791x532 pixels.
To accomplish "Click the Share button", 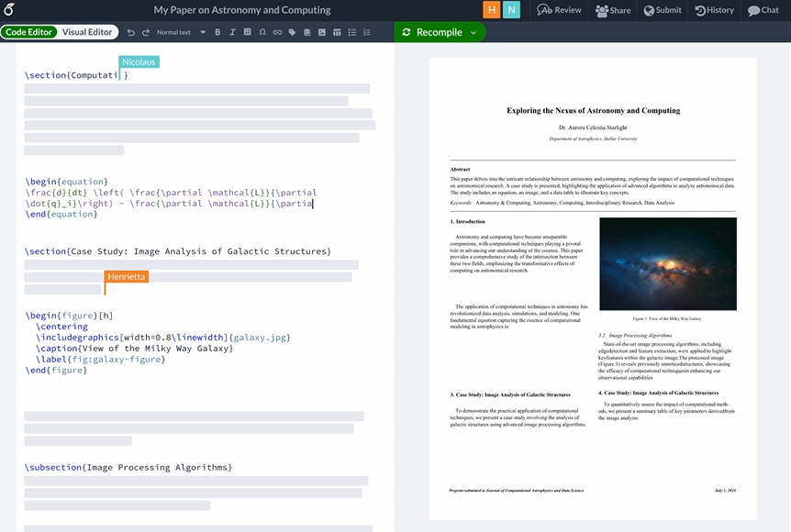I will [613, 10].
